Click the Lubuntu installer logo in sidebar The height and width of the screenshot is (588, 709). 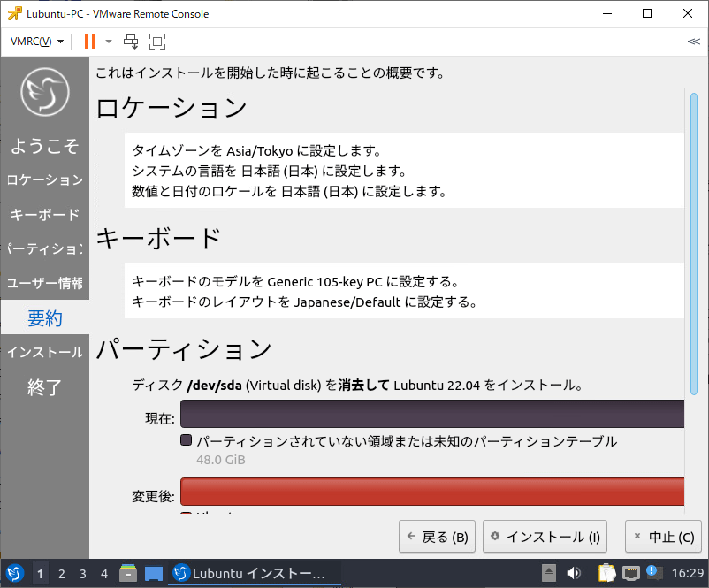(x=45, y=92)
